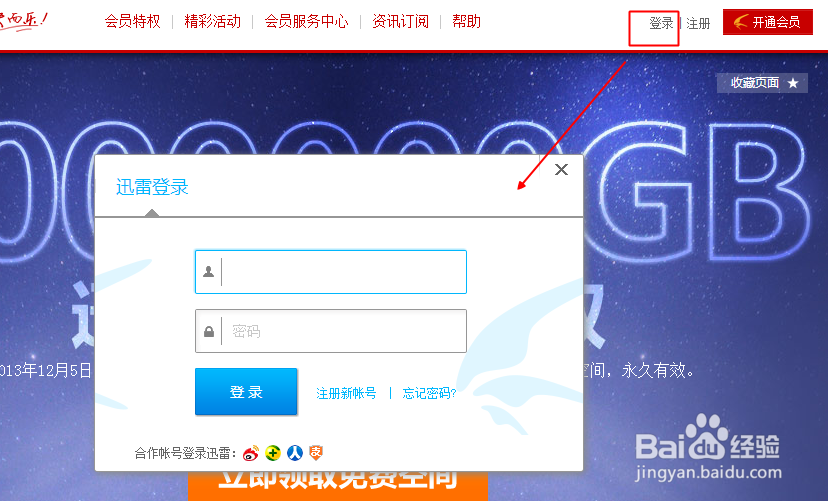Click the 注册 link in header
The height and width of the screenshot is (501, 828).
[698, 23]
